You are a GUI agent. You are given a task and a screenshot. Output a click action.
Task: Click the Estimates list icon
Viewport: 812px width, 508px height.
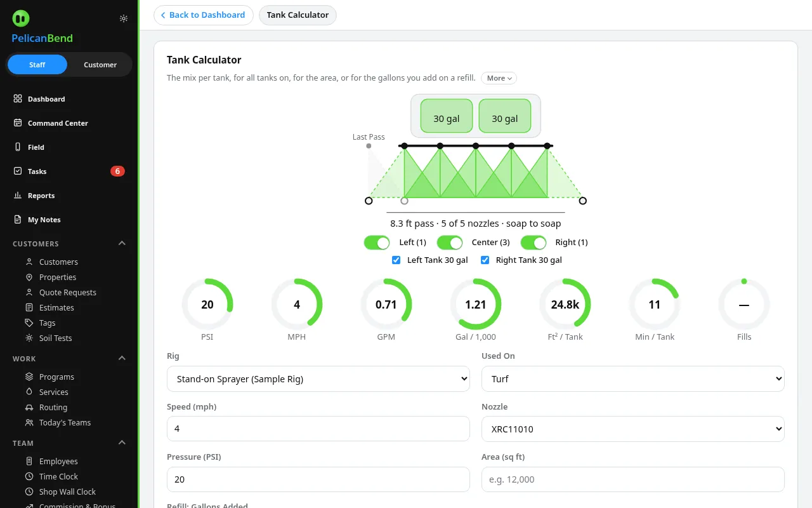[29, 308]
